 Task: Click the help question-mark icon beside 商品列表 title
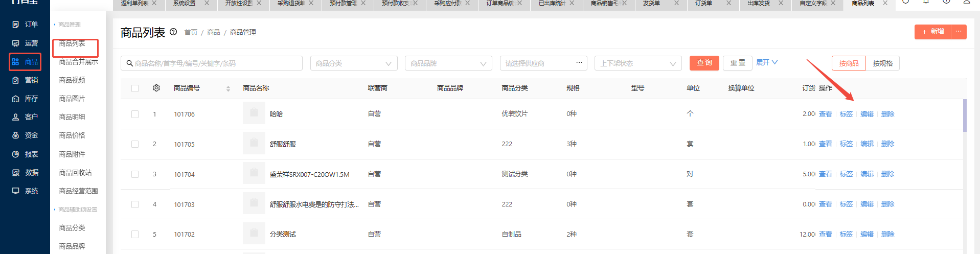click(173, 32)
